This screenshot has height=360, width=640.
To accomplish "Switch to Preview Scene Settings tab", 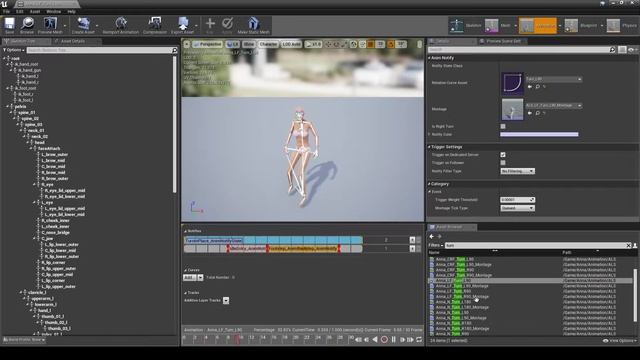I will (502, 41).
